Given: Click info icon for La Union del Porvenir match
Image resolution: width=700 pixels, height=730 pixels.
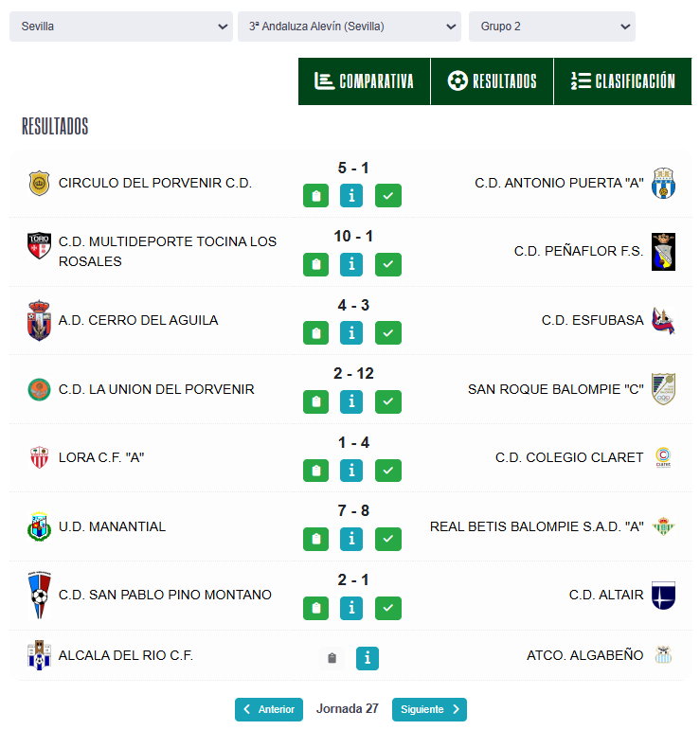Looking at the screenshot, I should coord(351,401).
